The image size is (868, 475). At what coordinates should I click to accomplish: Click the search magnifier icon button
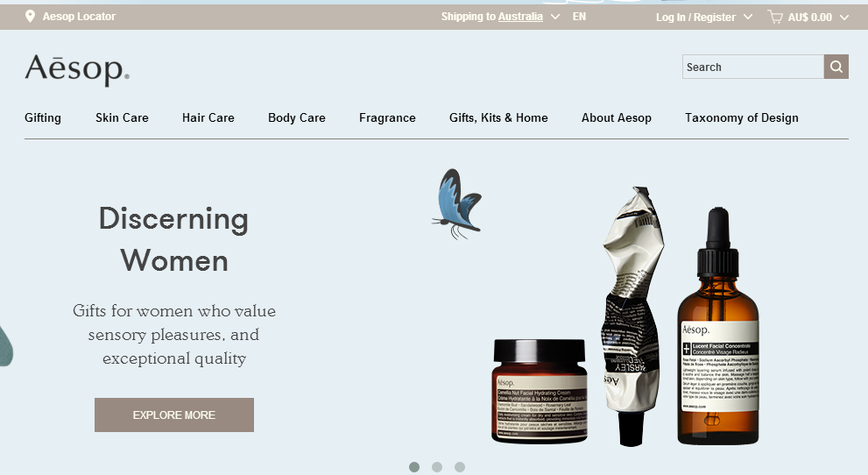(836, 67)
